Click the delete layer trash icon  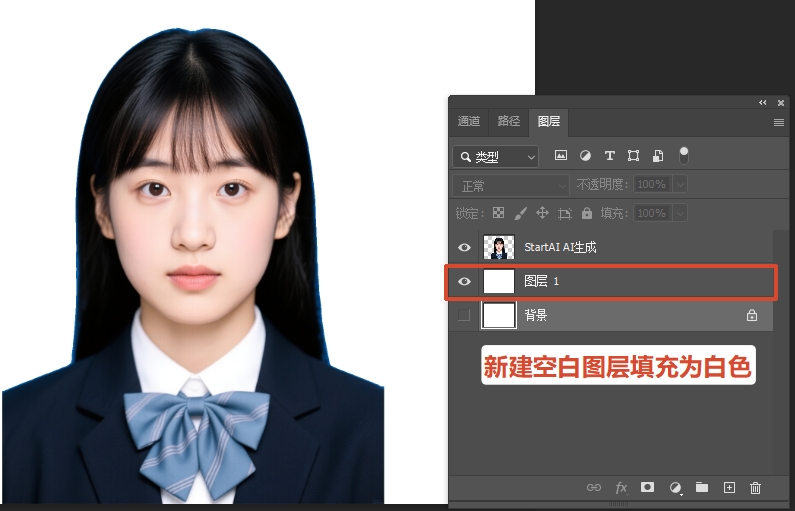(x=755, y=487)
